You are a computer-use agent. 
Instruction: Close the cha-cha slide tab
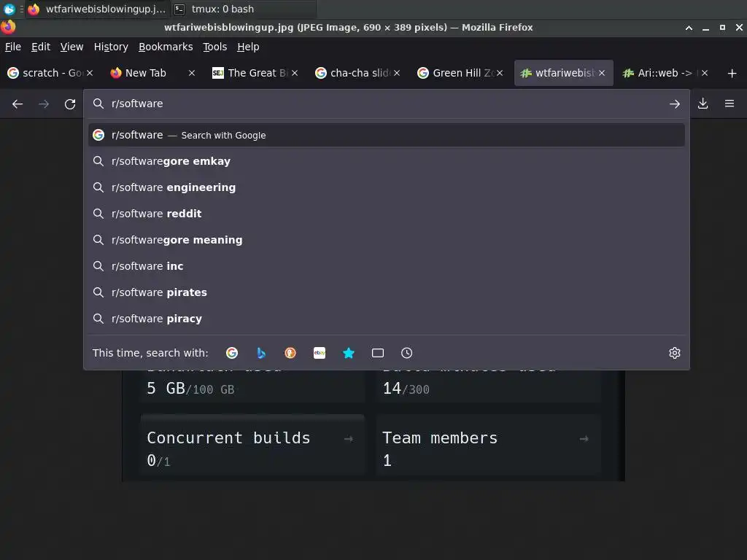397,73
